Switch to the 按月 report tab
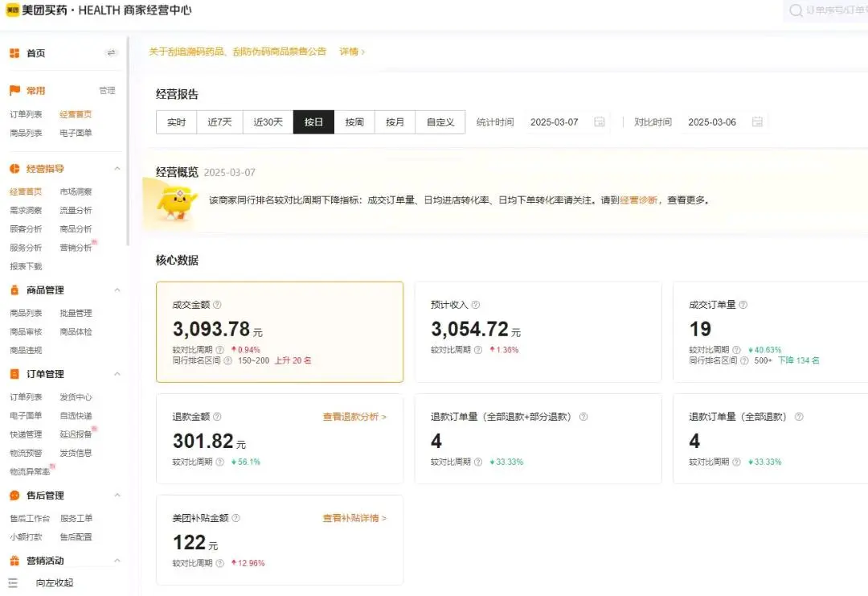Image resolution: width=868 pixels, height=596 pixels. click(x=395, y=122)
